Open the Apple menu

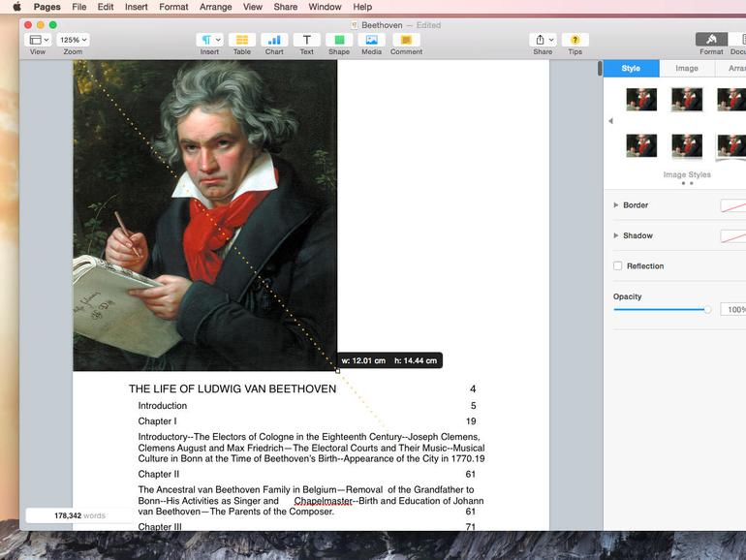pyautogui.click(x=16, y=7)
